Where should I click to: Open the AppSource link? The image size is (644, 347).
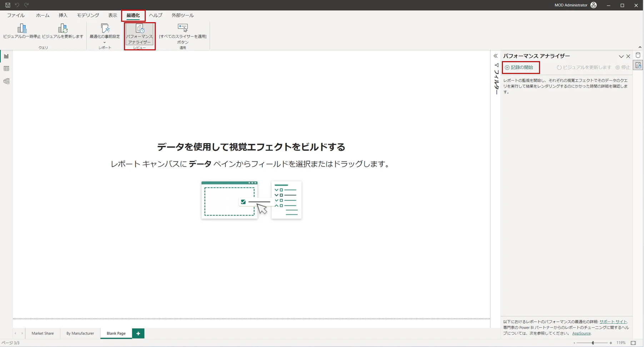(x=581, y=333)
